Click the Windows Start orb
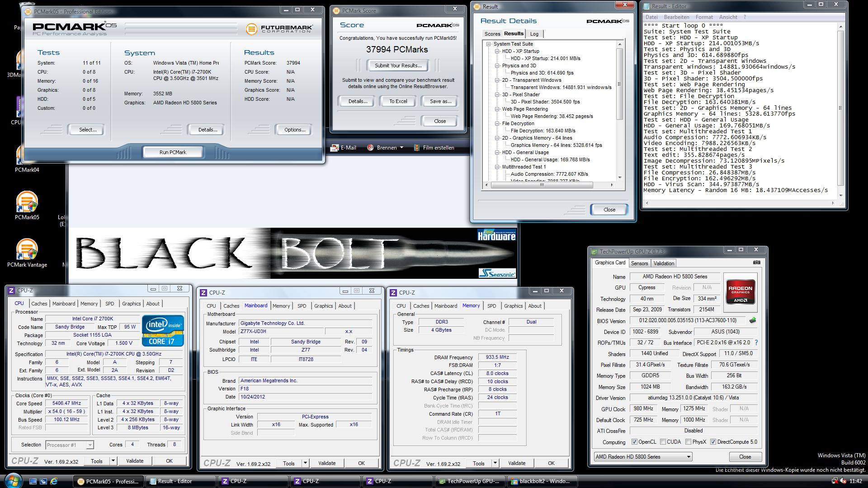 click(12, 480)
